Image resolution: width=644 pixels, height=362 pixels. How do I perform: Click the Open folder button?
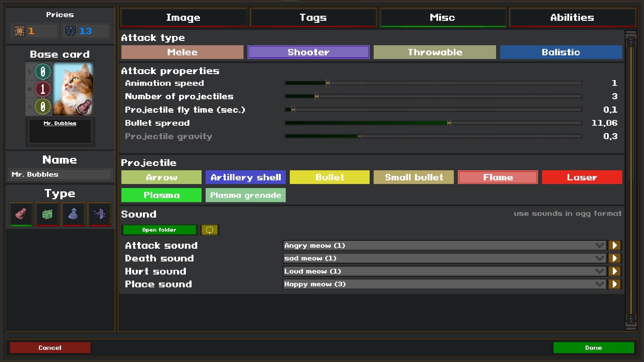pyautogui.click(x=159, y=230)
